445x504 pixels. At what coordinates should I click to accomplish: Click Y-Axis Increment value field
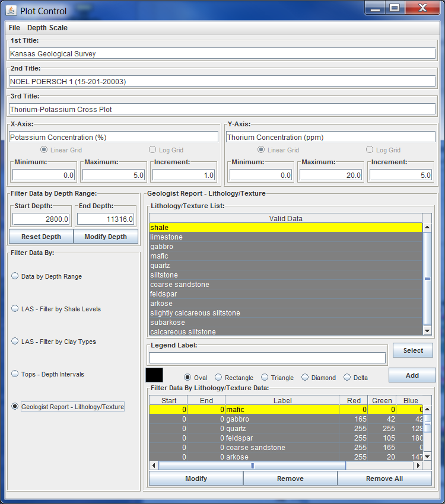point(401,175)
